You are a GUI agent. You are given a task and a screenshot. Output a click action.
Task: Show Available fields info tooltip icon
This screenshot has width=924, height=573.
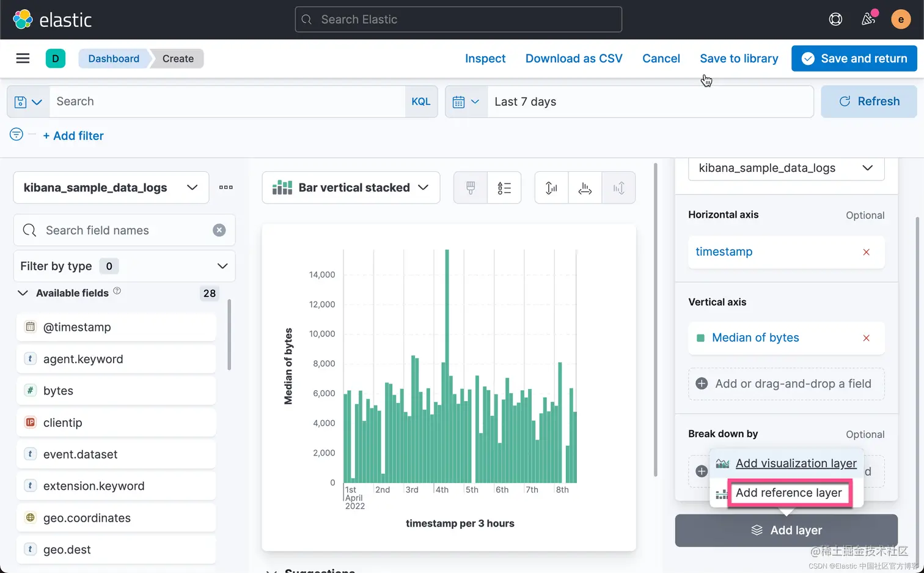click(117, 291)
